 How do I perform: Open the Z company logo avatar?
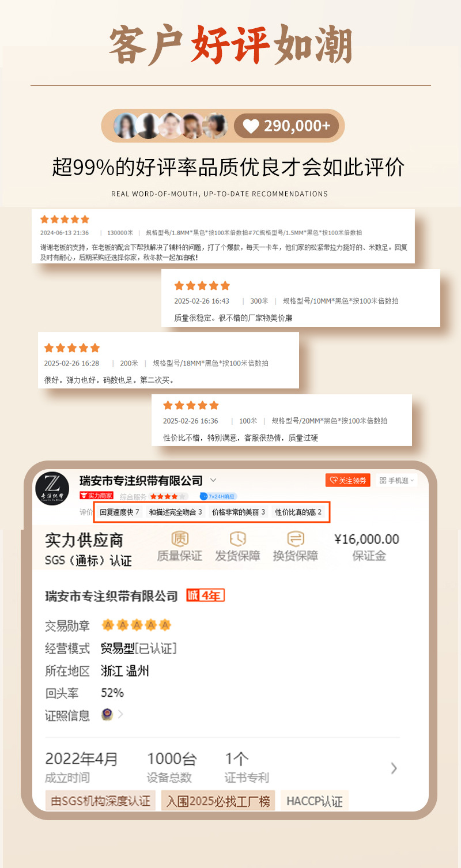(52, 488)
